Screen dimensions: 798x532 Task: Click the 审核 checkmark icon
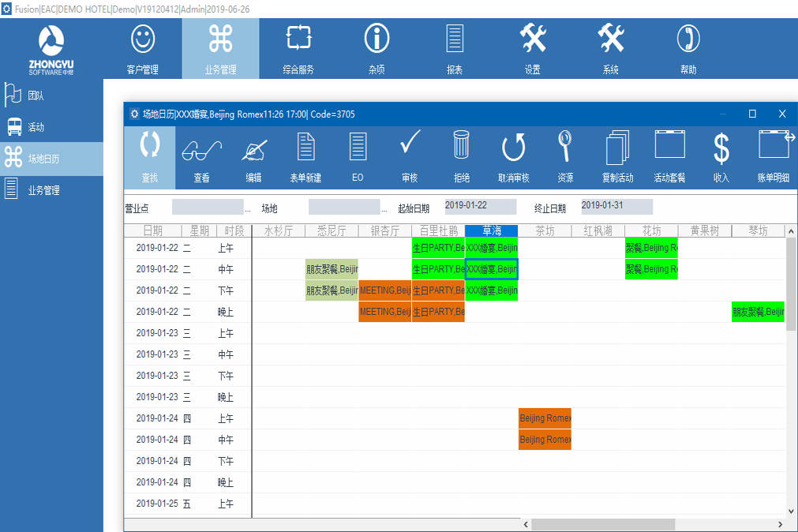coord(410,145)
